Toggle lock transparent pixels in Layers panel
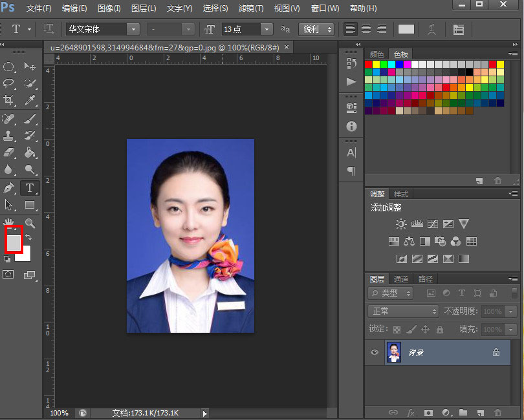The width and height of the screenshot is (524, 420). (x=397, y=330)
